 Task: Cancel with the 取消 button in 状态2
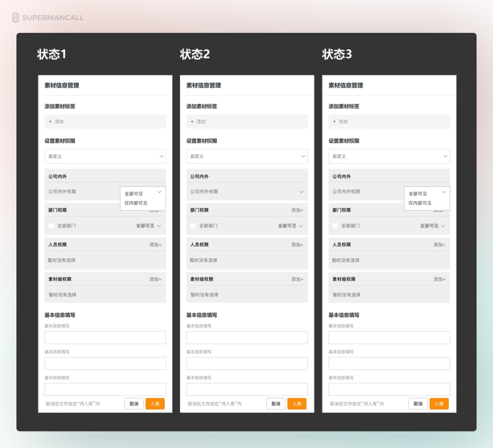point(276,404)
